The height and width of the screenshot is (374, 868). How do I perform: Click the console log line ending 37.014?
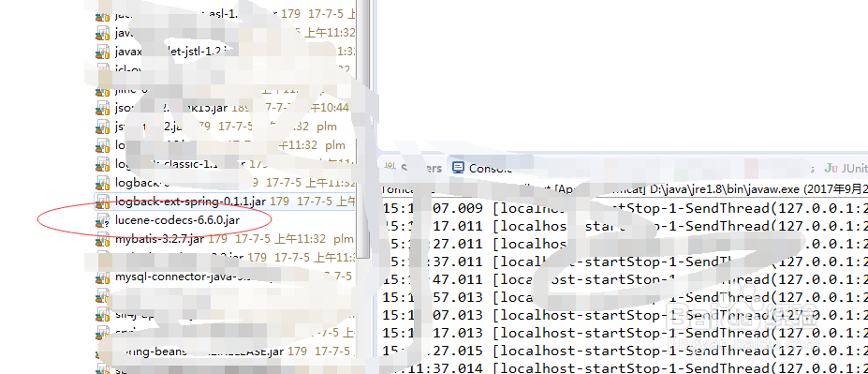[625, 367]
